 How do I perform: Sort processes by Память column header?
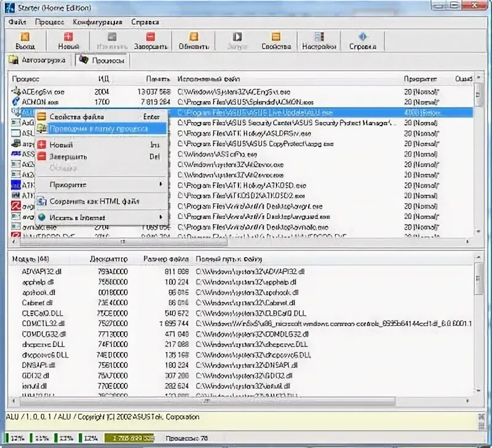(158, 79)
